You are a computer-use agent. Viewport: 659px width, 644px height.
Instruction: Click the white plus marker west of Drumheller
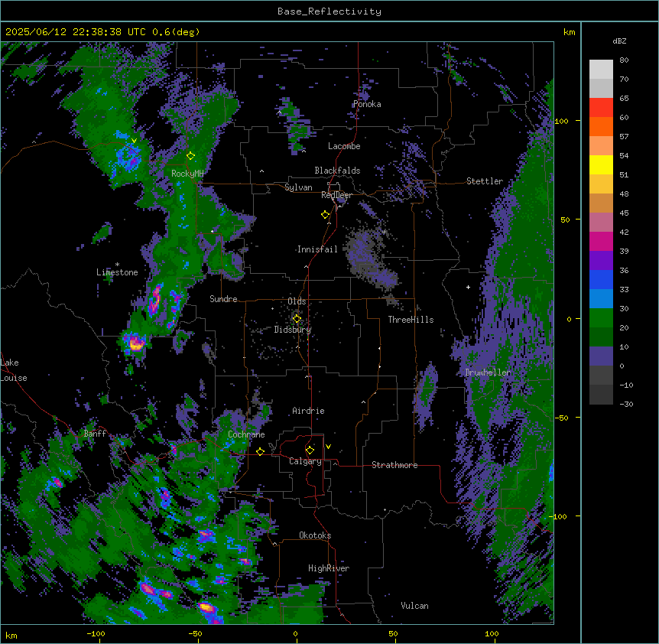pyautogui.click(x=468, y=287)
